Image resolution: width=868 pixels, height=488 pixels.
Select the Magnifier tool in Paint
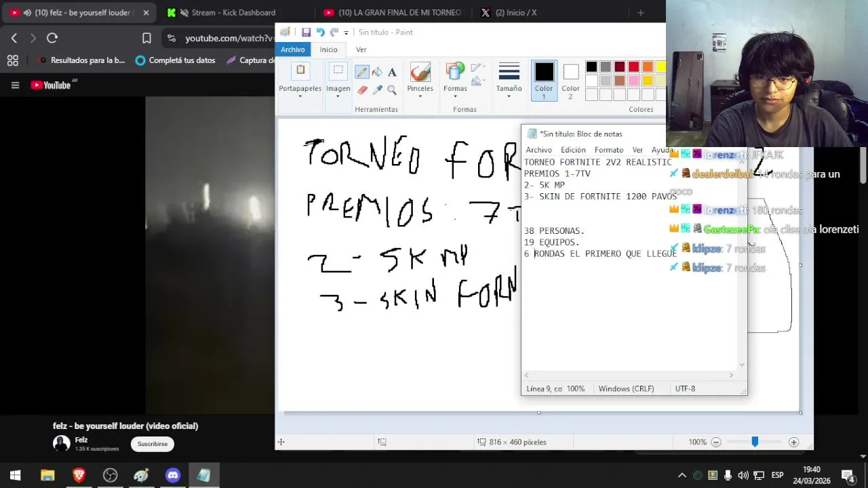(392, 89)
